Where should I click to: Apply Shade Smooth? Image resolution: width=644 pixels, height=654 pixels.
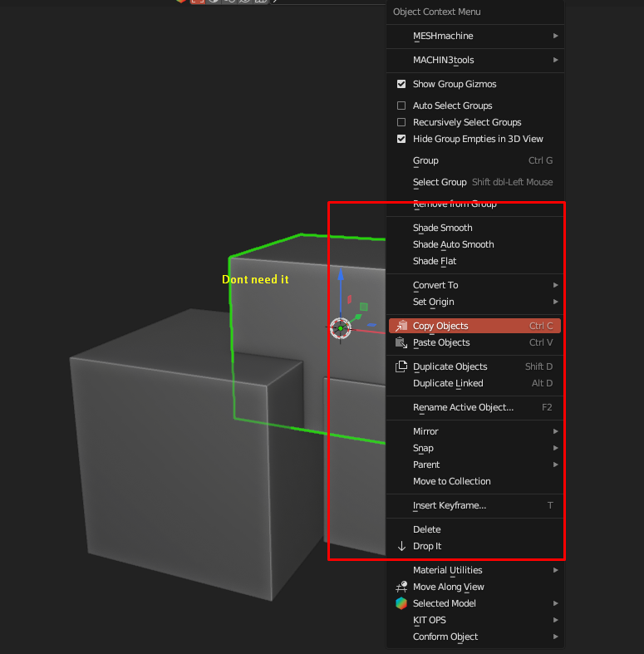(475, 228)
